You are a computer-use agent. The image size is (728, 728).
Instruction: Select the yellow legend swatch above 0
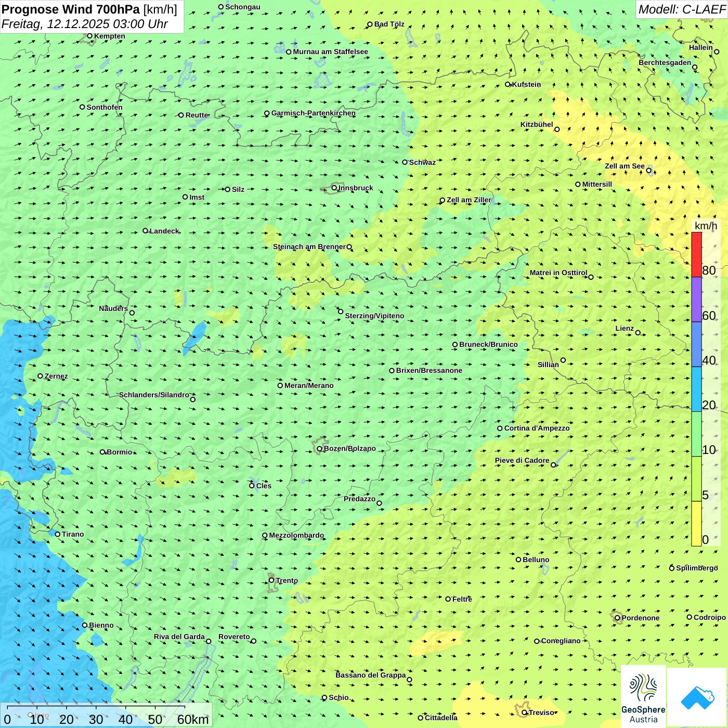tap(696, 524)
